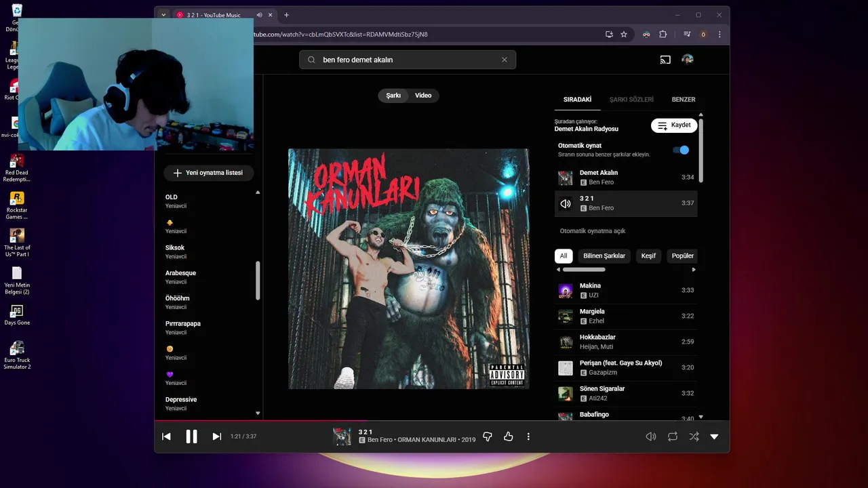This screenshot has width=868, height=488.
Task: Open Ben Fero artist link in player bar
Action: tap(380, 440)
